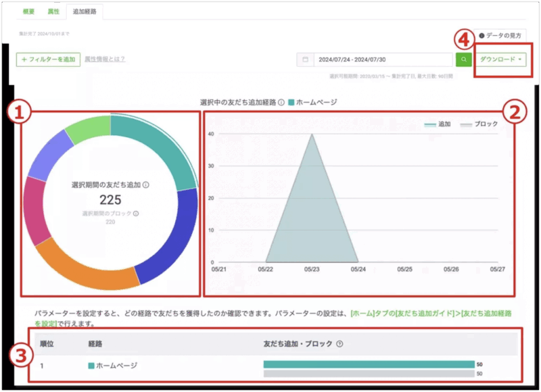Toggle the 追加 series in the chart legend
Image resolution: width=541 pixels, height=392 pixels.
click(443, 123)
